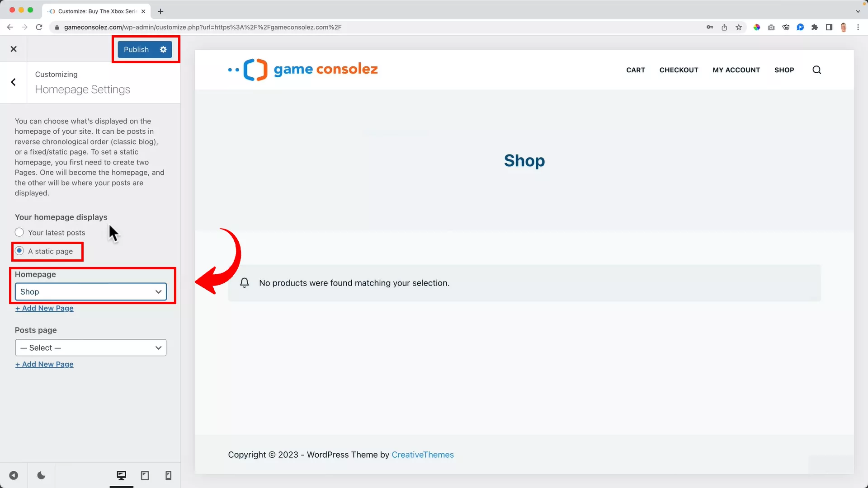Hide controls with the collapse arrow icon
The width and height of the screenshot is (868, 488).
[x=14, y=475]
